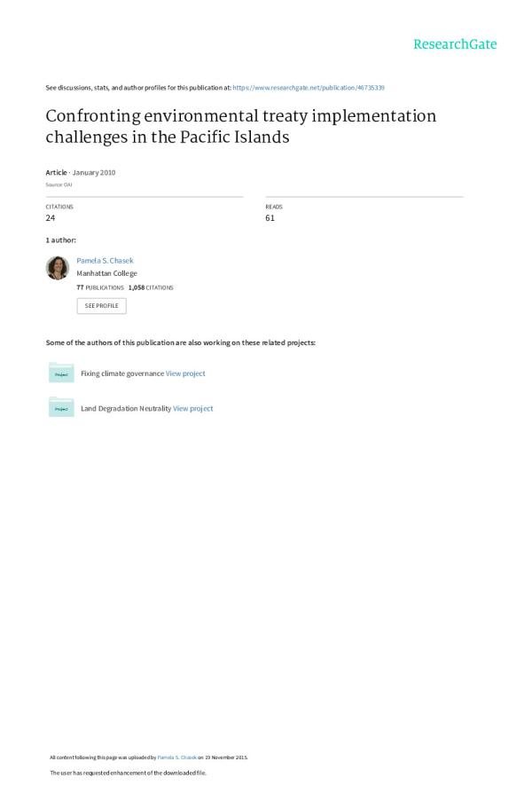This screenshot has width=532, height=793.
Task: Open the researchgate.net publication URL link
Action: coord(309,88)
